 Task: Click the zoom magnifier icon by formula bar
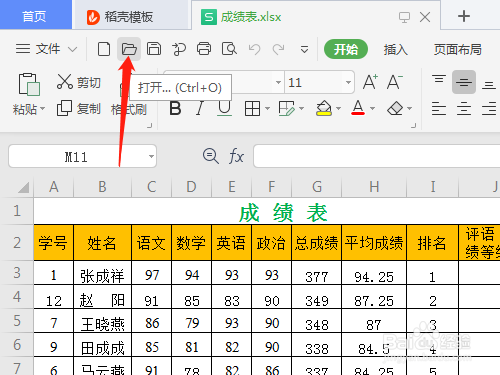(211, 156)
